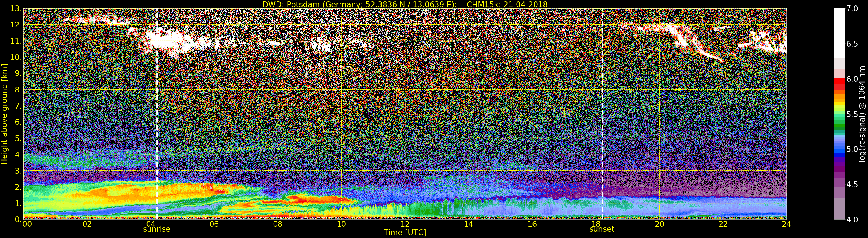The height and width of the screenshot is (238, 868).
Task: Click the colorbar tick label '5.0'
Action: [x=852, y=149]
